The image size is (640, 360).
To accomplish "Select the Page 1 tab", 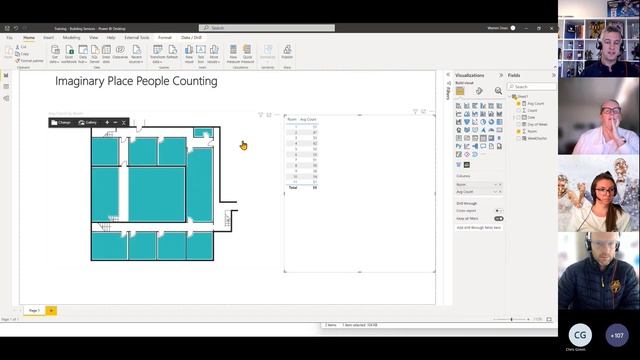I will click(x=34, y=311).
